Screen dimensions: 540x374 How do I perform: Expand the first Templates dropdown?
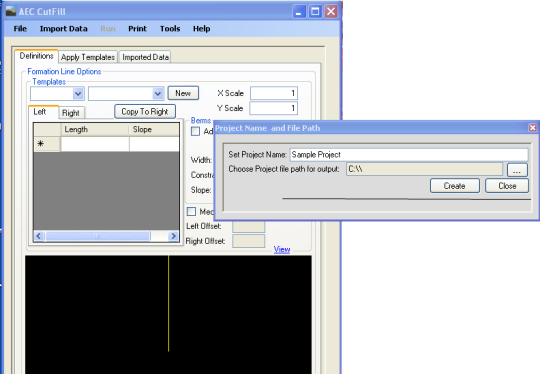coord(78,94)
